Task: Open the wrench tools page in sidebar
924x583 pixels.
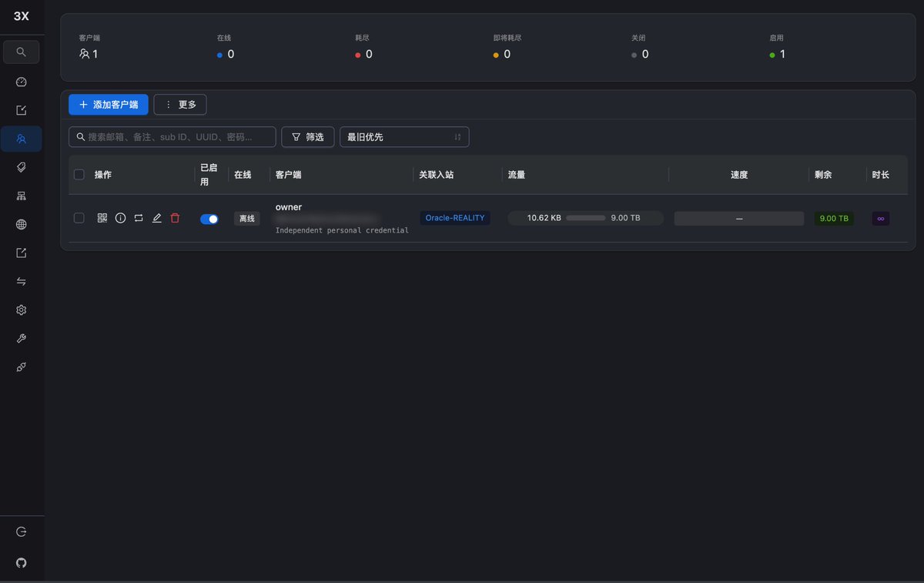Action: 22,339
